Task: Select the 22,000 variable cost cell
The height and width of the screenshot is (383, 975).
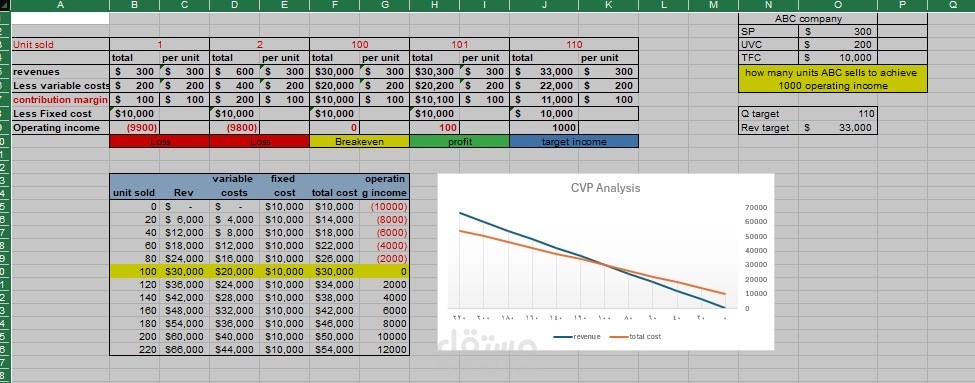Action: pyautogui.click(x=544, y=86)
